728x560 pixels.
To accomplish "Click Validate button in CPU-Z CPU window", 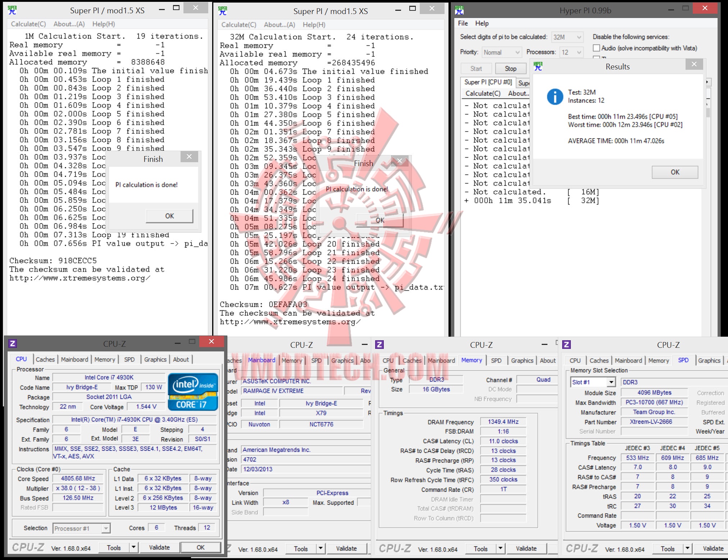I will click(x=159, y=547).
